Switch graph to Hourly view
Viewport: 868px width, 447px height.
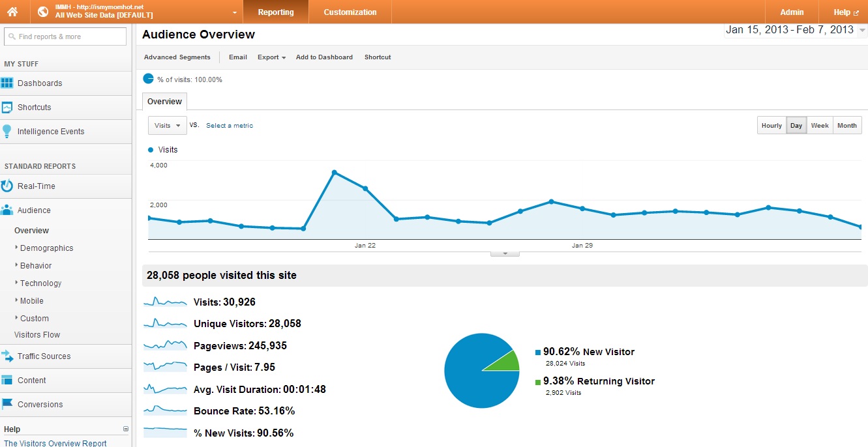click(771, 126)
